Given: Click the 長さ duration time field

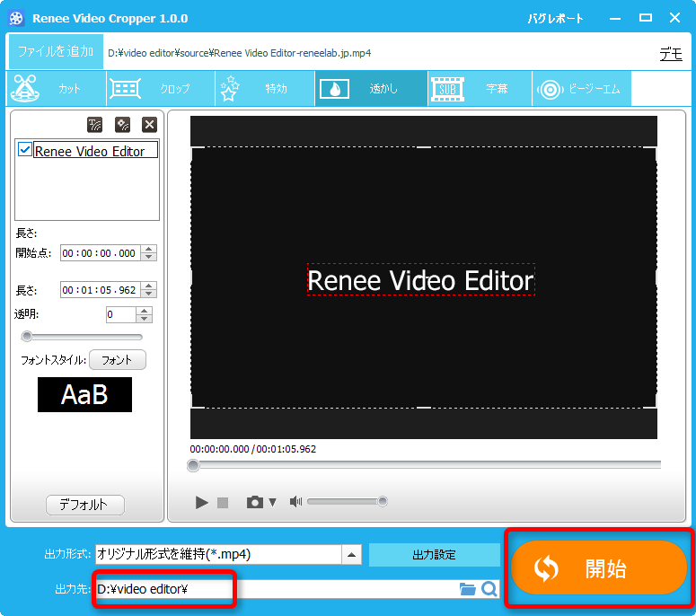Looking at the screenshot, I should (101, 290).
